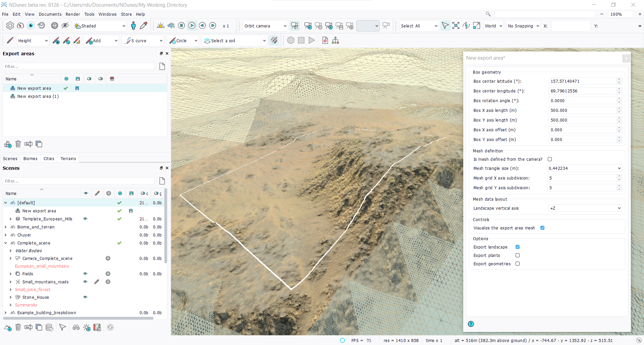
Task: Check 'Is mesh defined from the camera?'
Action: (x=550, y=159)
